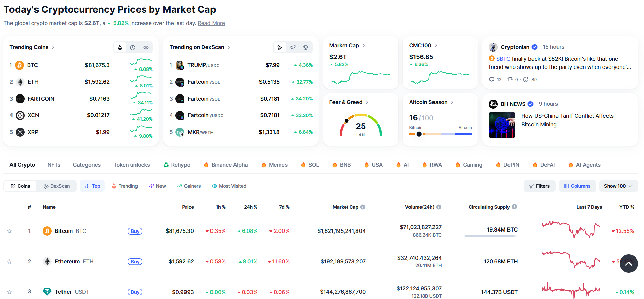Screen dimensions: 644x299
Task: Click the Circulating Supply info icon
Action: coord(514,207)
